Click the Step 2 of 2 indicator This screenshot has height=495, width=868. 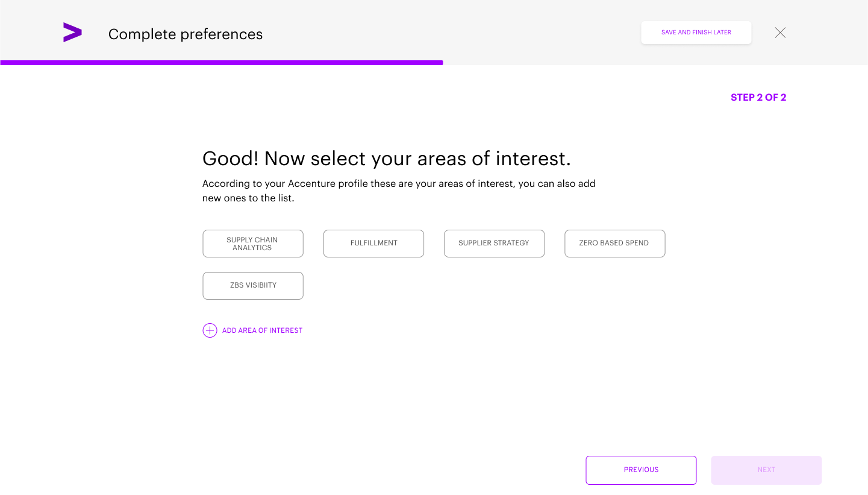click(758, 98)
